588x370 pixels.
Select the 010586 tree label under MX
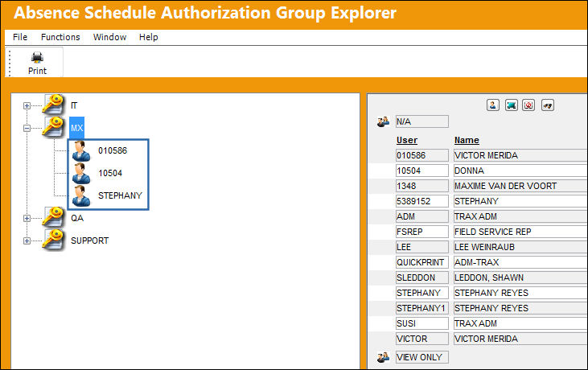pyautogui.click(x=113, y=150)
